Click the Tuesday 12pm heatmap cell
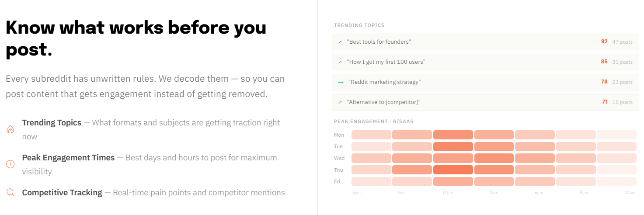 (x=453, y=146)
